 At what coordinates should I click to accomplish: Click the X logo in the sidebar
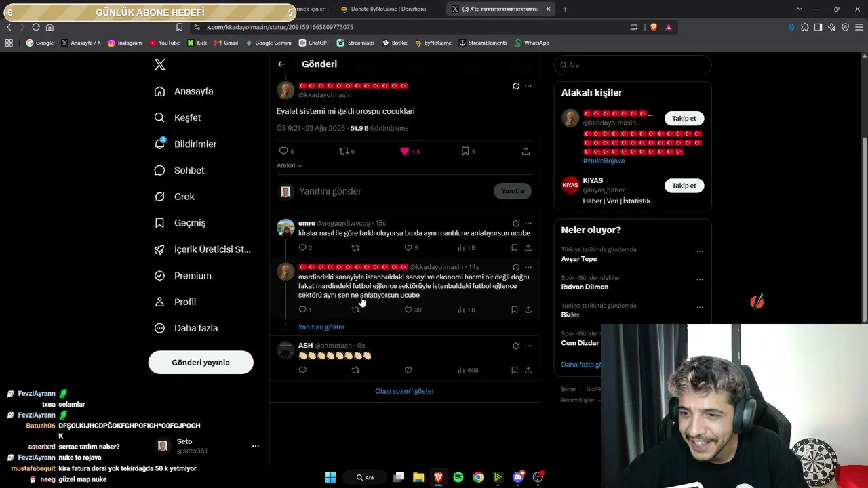160,65
